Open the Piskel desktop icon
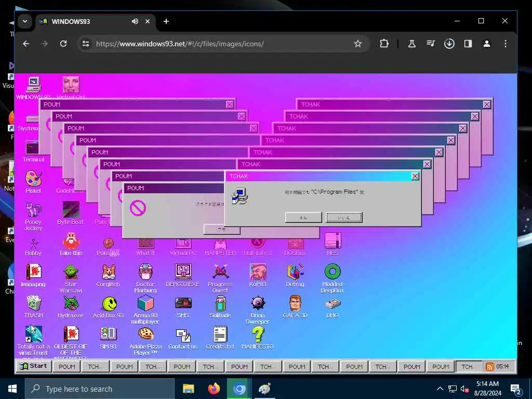This screenshot has width=532, height=399. click(33, 182)
